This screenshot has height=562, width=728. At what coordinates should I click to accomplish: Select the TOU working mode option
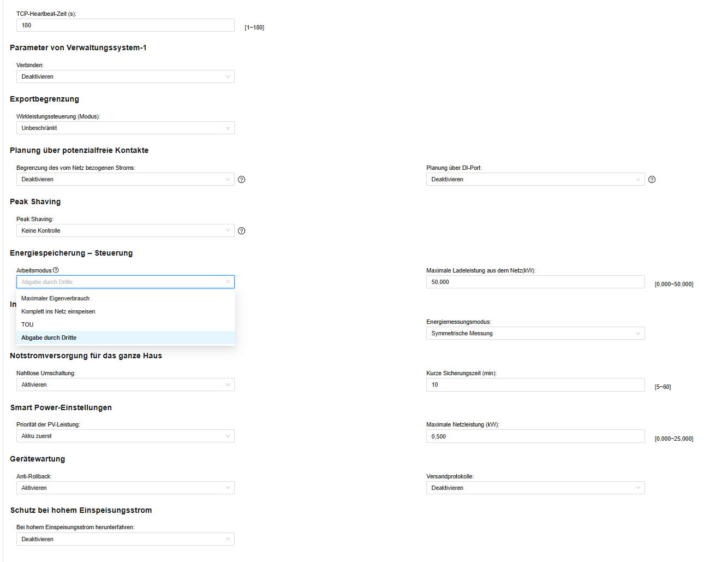27,324
